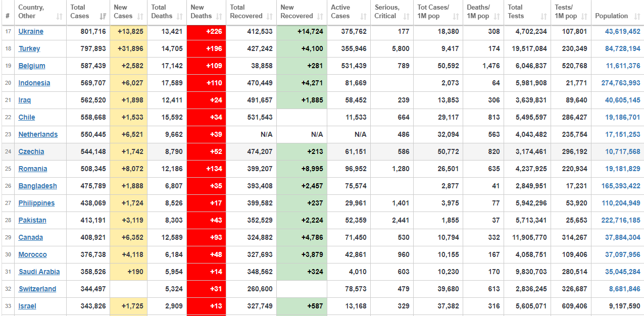Open the Bangladesh country link

coord(38,186)
